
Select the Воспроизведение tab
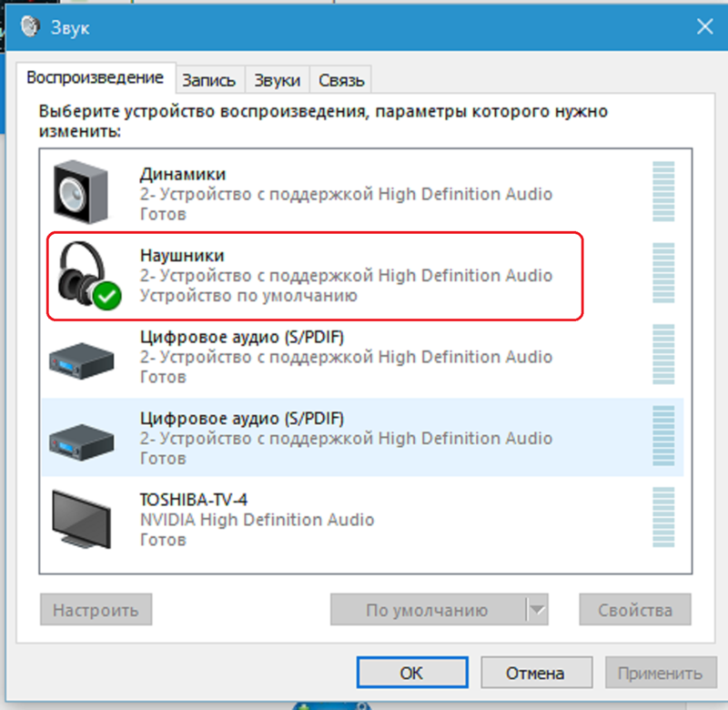[96, 77]
